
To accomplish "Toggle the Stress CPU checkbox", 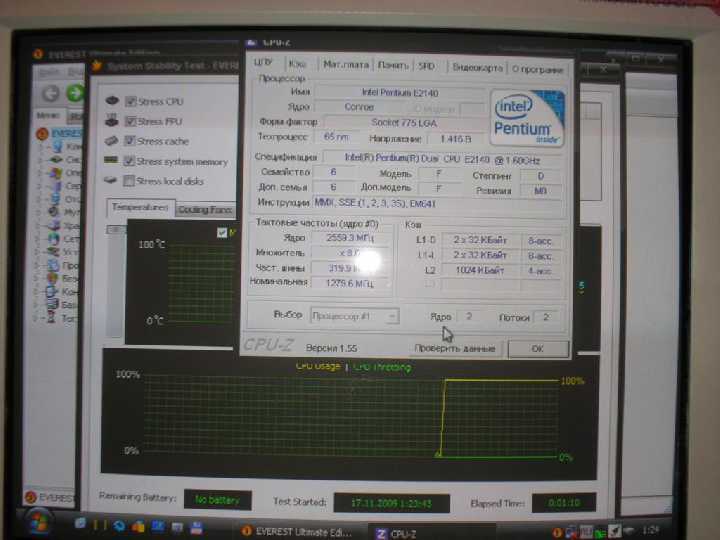I will [131, 101].
